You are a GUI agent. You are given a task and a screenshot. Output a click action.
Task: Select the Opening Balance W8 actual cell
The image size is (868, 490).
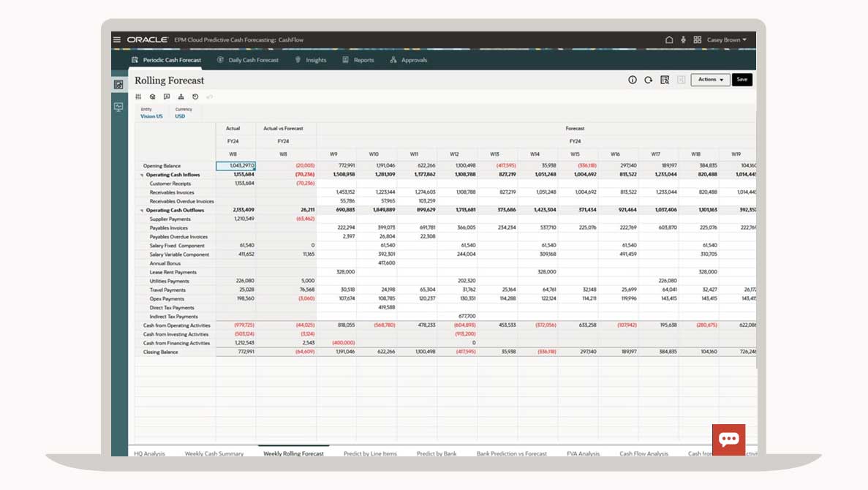coord(235,166)
